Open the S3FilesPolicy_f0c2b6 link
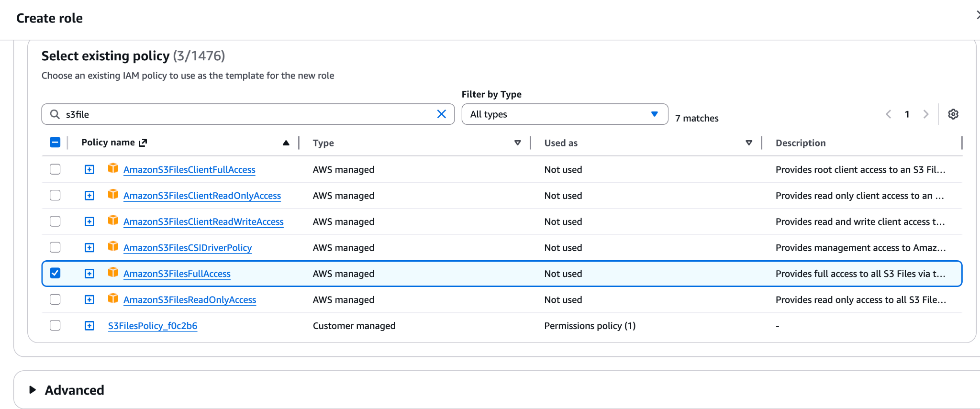 coord(153,326)
